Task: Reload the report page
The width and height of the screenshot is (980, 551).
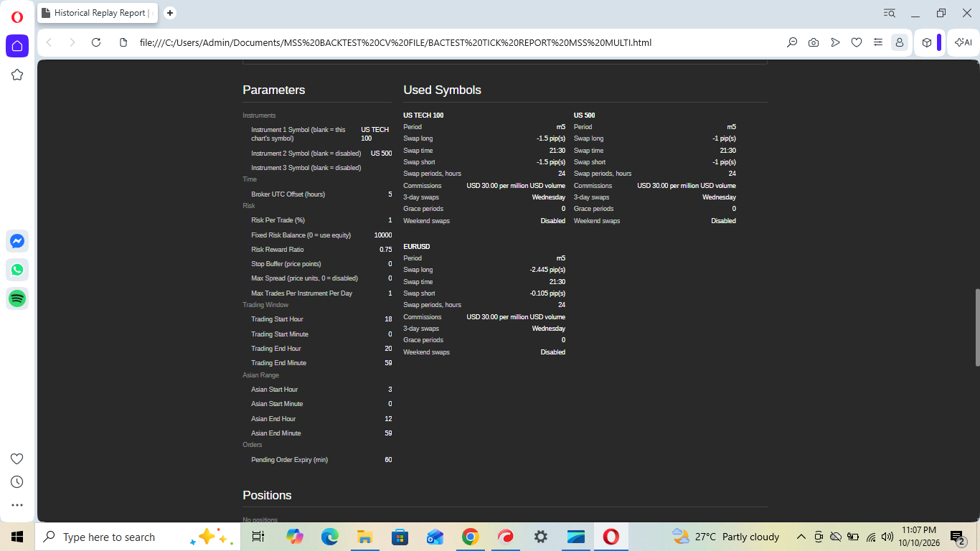Action: [96, 42]
